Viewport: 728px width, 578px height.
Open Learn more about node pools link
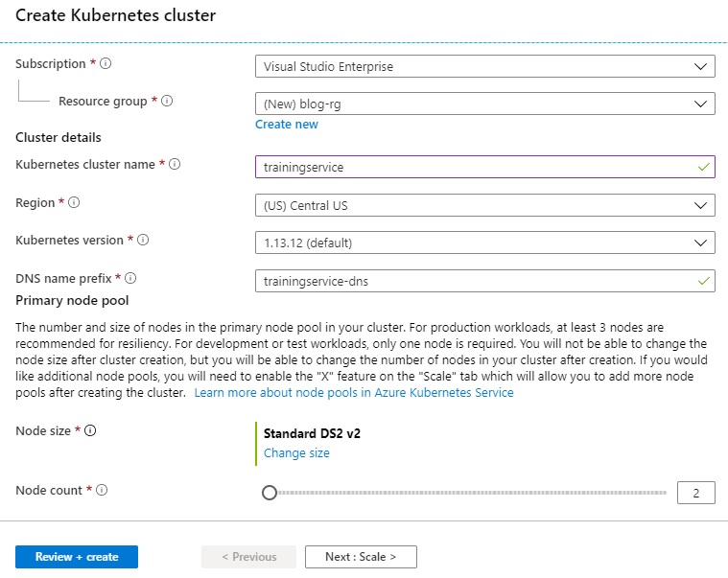click(x=354, y=392)
